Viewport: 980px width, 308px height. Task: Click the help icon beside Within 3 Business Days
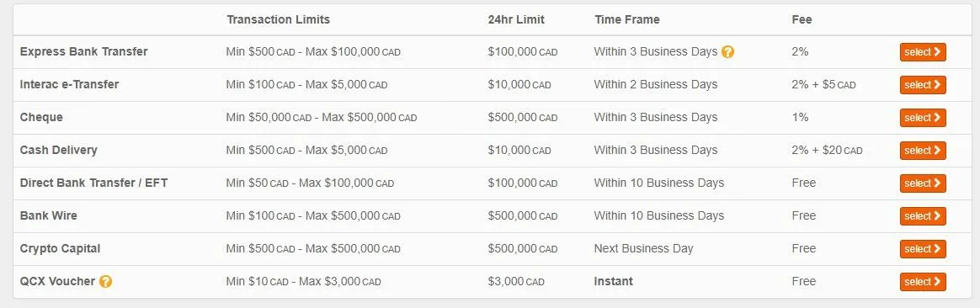click(727, 52)
